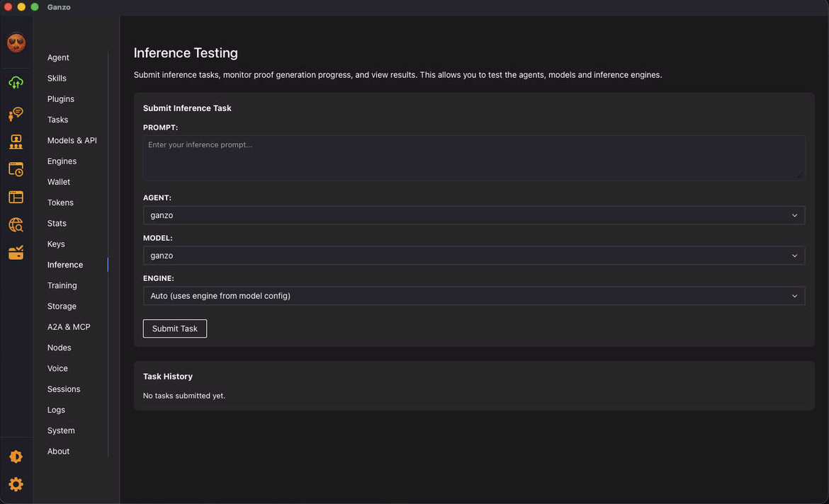The image size is (829, 504).
Task: Open the green cloud sync icon
Action: (16, 82)
